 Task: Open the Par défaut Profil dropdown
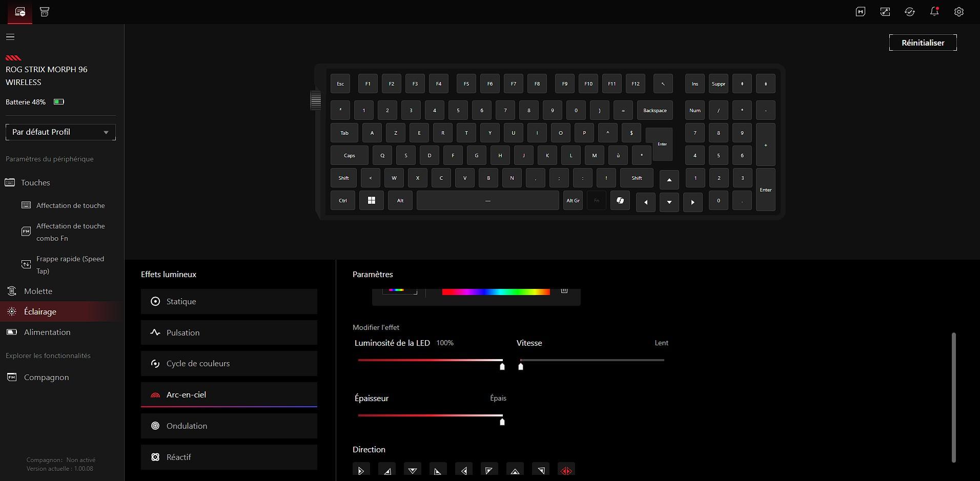[x=60, y=132]
